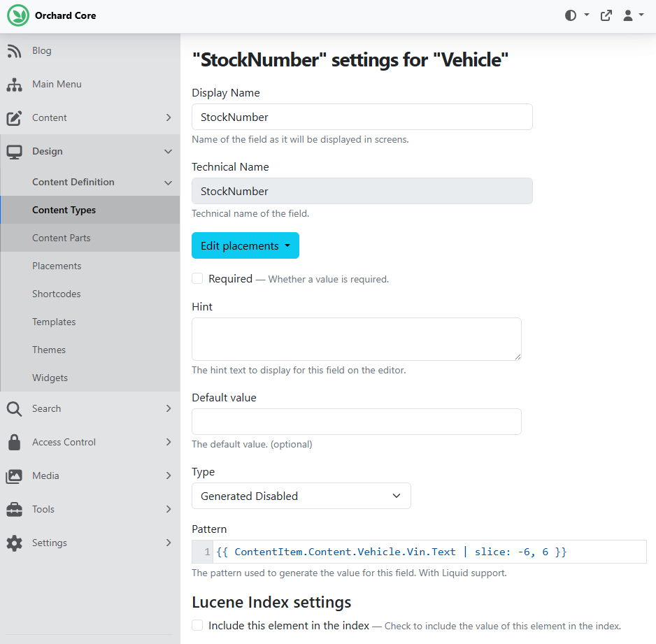
Task: Click inside the Default value field
Action: 357,422
